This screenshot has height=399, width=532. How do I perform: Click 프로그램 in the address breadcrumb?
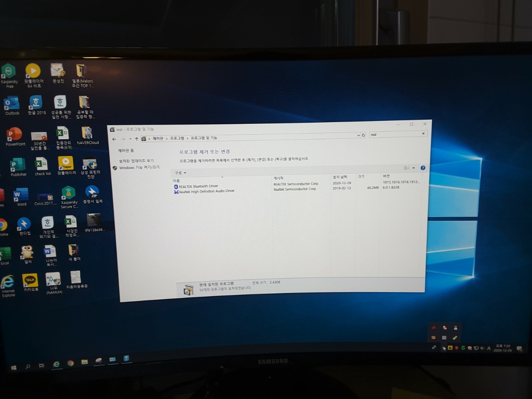click(x=177, y=138)
